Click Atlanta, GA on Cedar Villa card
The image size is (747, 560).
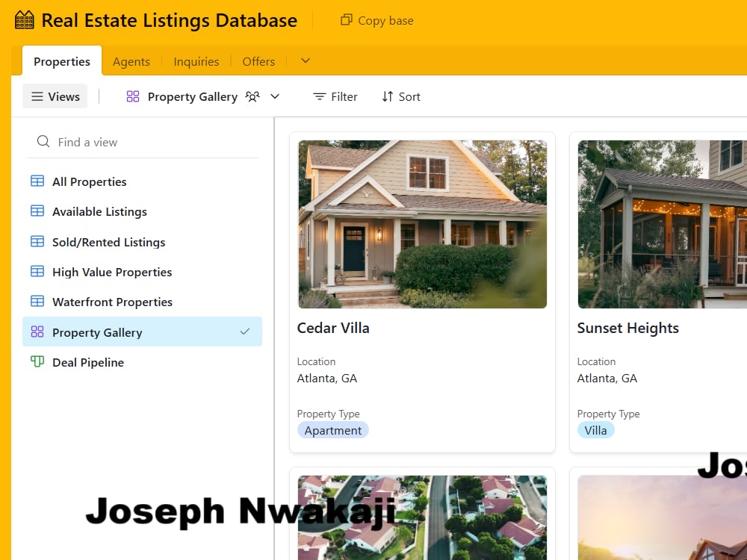(327, 378)
